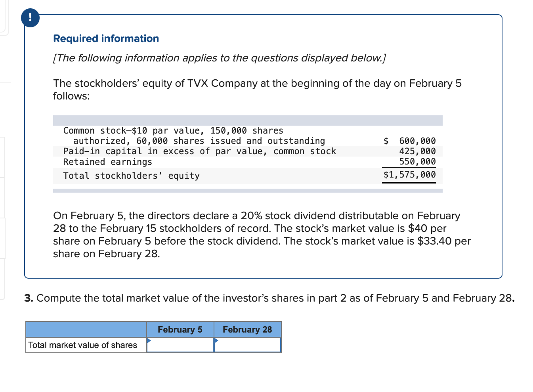533x392 pixels.
Task: Click the 'Retained earnings' row label
Action: [x=107, y=162]
